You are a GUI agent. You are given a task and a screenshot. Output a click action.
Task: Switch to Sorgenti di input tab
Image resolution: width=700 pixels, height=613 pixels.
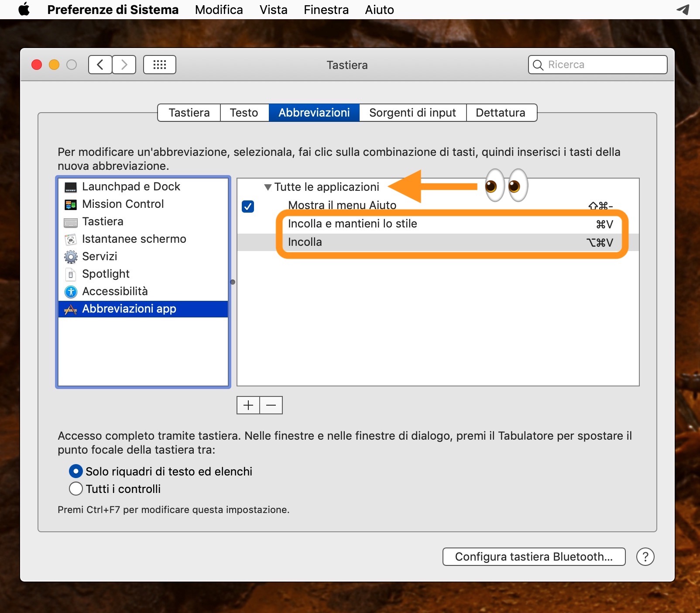pyautogui.click(x=413, y=113)
